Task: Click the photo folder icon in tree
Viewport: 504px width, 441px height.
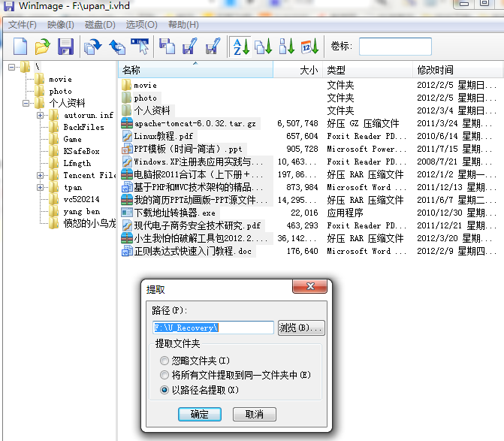Action: 40,92
